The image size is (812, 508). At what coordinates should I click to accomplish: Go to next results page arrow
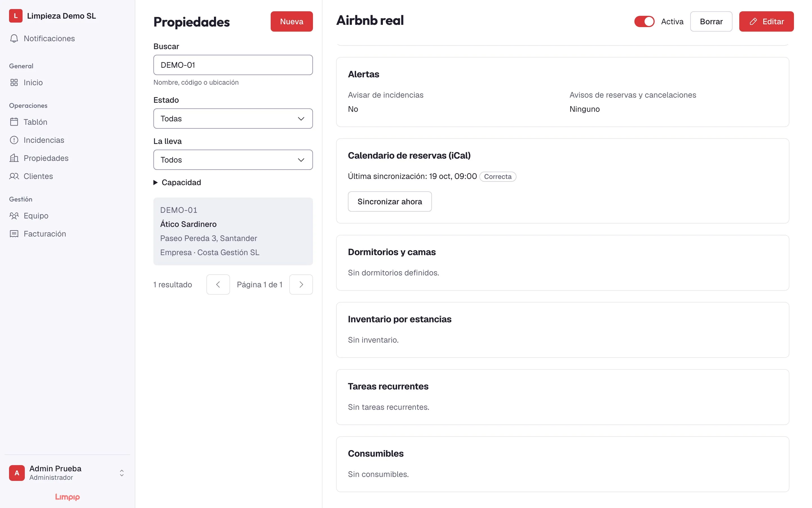301,284
